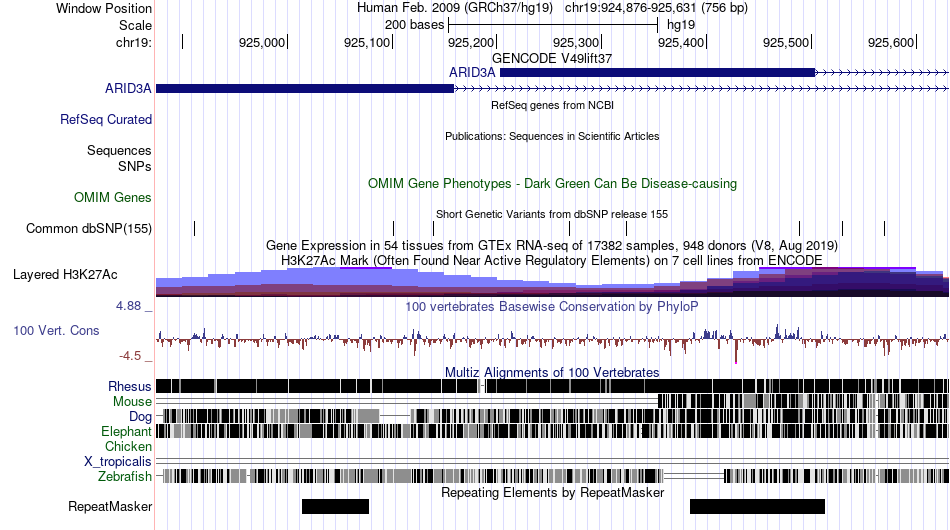
Task: Click the 925,000 ruler position
Action: [262, 42]
